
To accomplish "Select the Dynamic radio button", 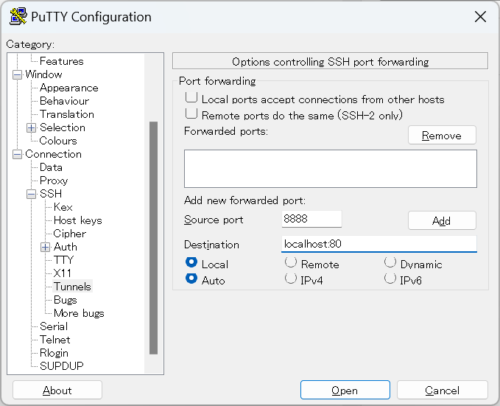I will 390,263.
